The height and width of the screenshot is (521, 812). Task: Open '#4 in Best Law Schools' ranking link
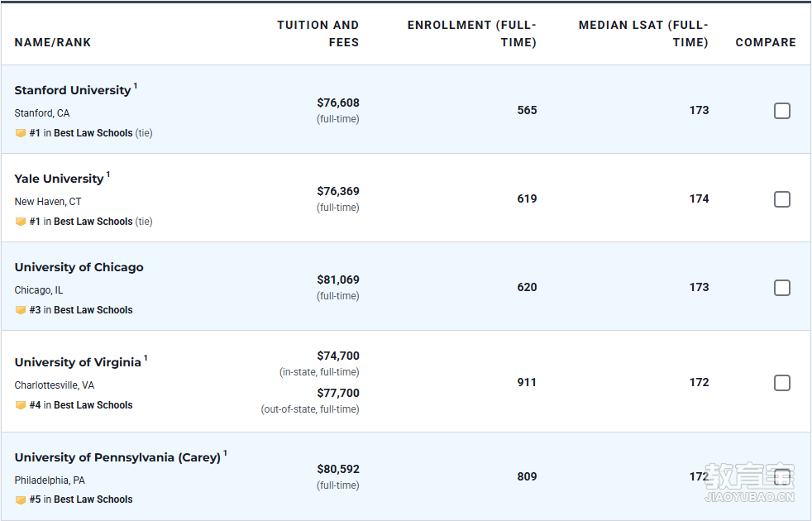[81, 405]
